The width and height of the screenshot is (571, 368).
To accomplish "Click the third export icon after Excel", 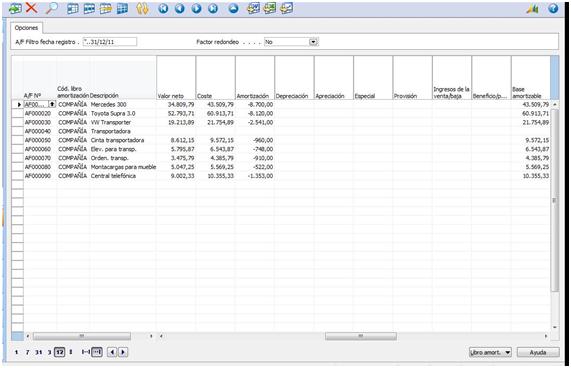I will pos(287,8).
